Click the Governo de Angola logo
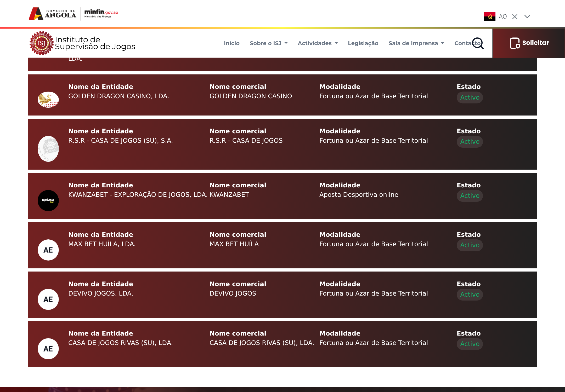The image size is (565, 392). click(52, 14)
